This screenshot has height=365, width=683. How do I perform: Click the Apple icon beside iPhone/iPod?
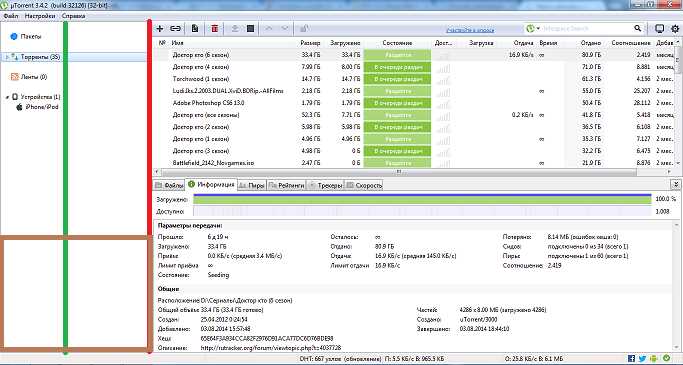pos(19,107)
